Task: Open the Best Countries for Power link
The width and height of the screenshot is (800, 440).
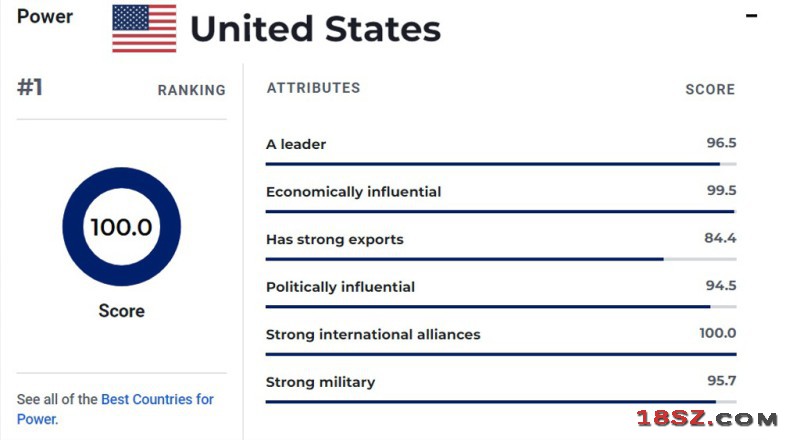Action: (x=115, y=409)
